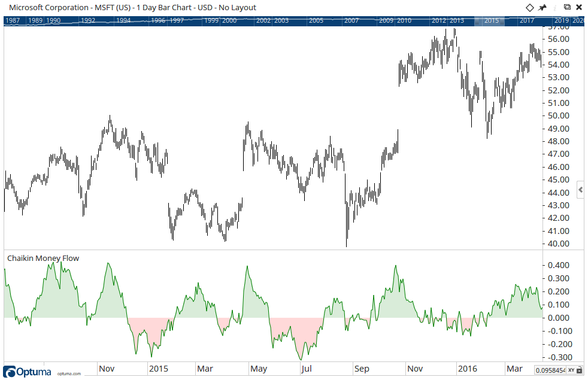Click the 0.0958454 value field

coord(550,370)
